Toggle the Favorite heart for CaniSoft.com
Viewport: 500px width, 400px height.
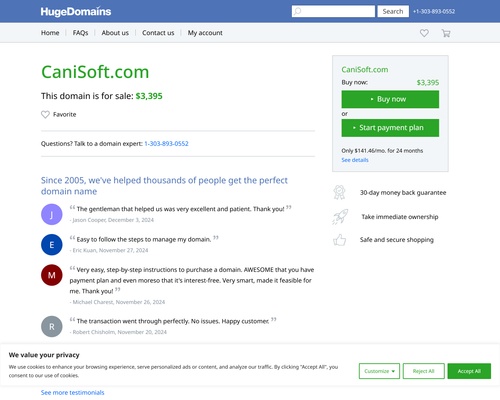[45, 114]
